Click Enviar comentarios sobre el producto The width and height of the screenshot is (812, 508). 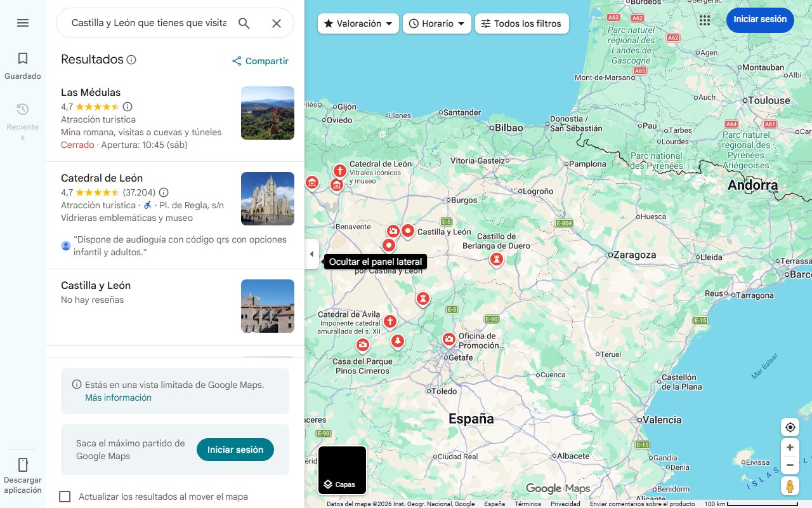point(643,504)
